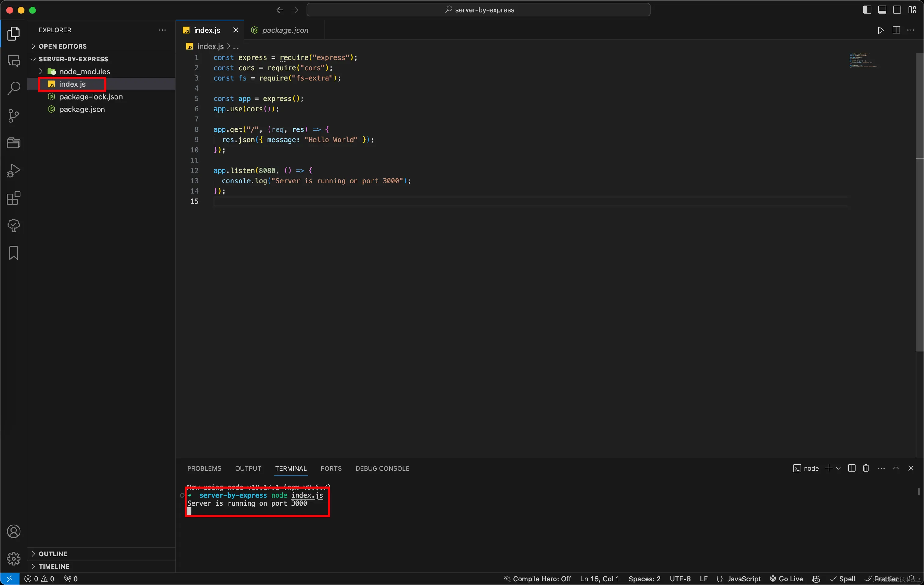The width and height of the screenshot is (924, 585).
Task: Toggle Spell checker in status bar
Action: [x=843, y=579]
